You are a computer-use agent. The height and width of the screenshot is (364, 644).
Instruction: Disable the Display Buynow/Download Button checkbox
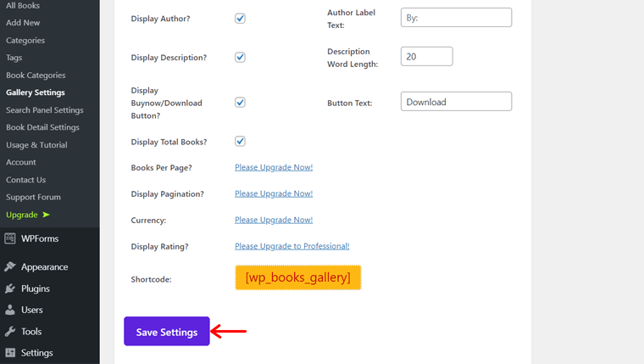(x=240, y=103)
